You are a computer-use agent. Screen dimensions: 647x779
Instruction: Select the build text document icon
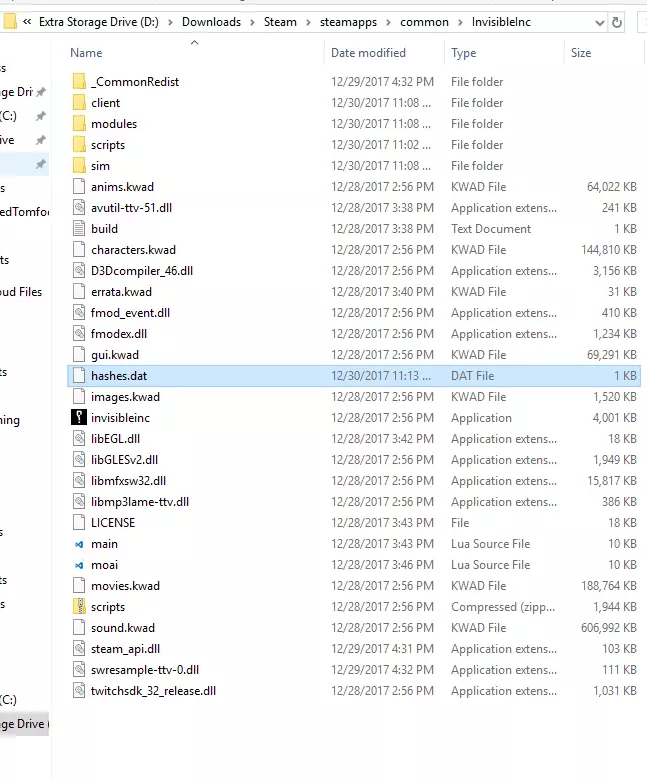pyautogui.click(x=79, y=229)
